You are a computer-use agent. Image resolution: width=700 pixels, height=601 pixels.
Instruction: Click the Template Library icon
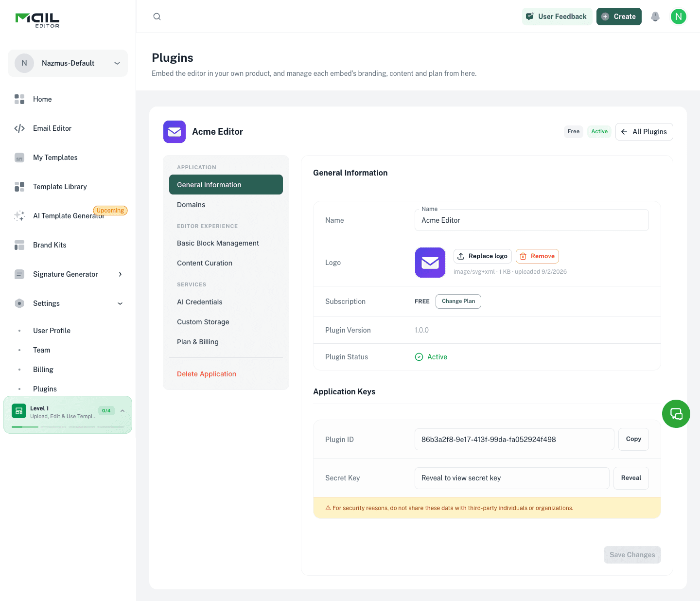(19, 187)
